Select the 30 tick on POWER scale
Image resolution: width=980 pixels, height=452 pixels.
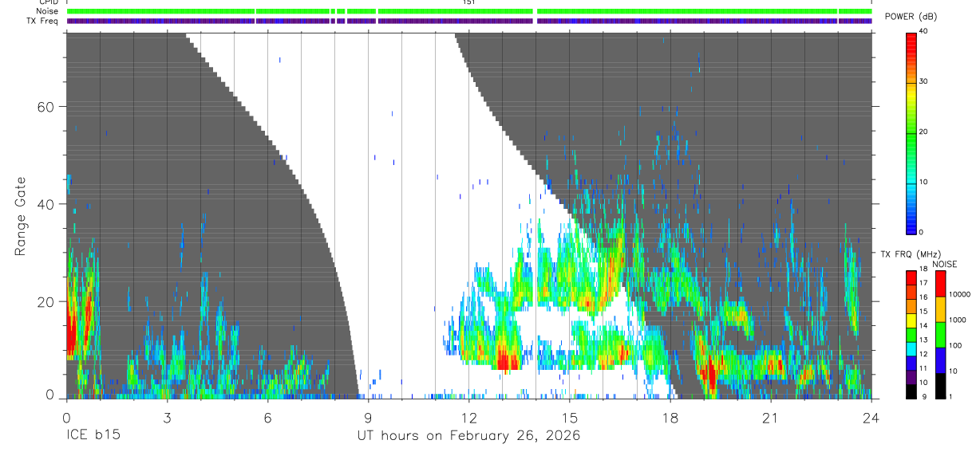[x=924, y=81]
